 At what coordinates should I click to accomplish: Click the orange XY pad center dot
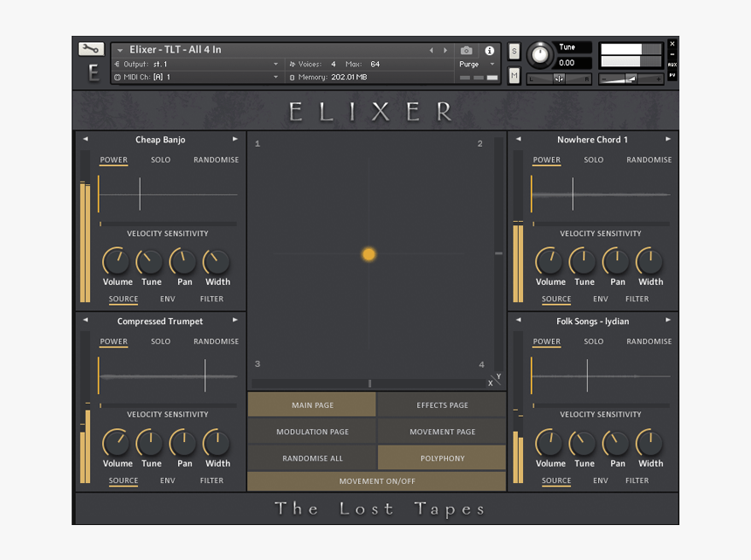click(369, 254)
